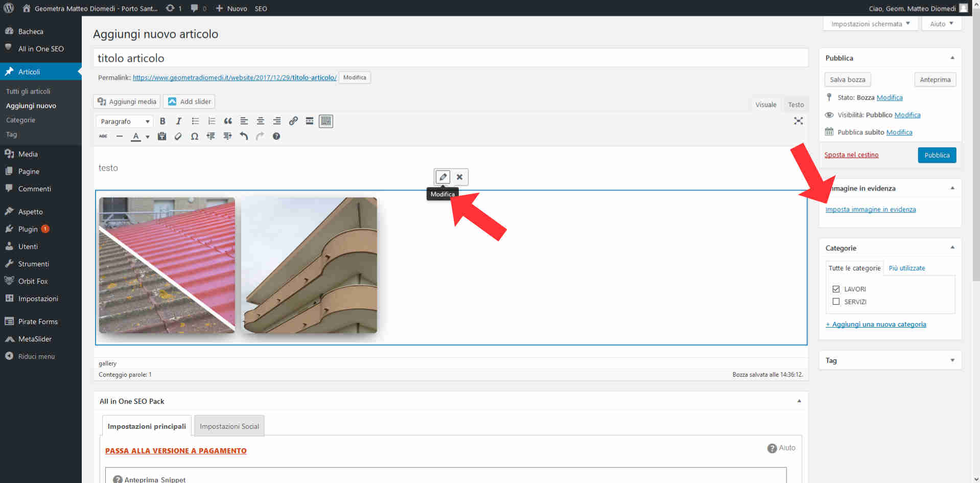Click Sposta nel cestino link

coord(851,155)
